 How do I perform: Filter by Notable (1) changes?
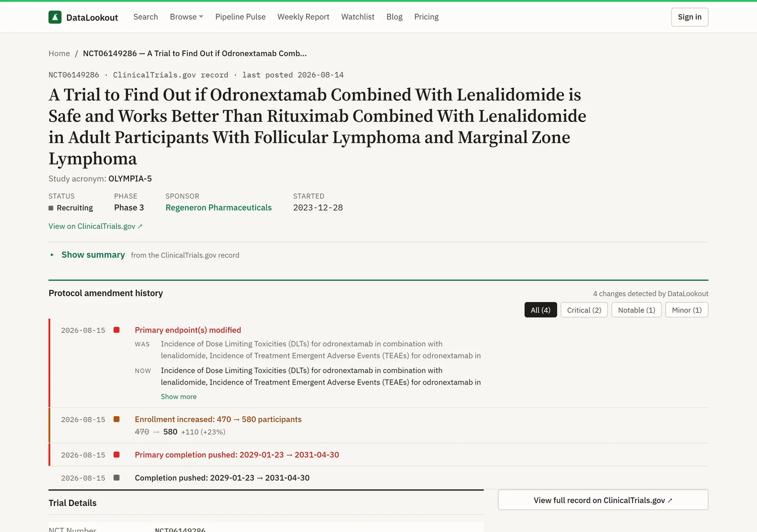pyautogui.click(x=637, y=310)
